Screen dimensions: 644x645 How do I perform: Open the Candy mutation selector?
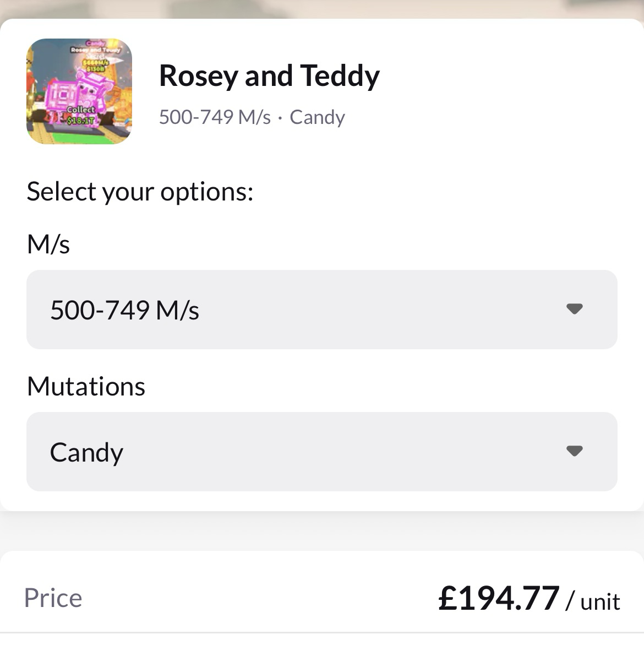click(x=321, y=452)
